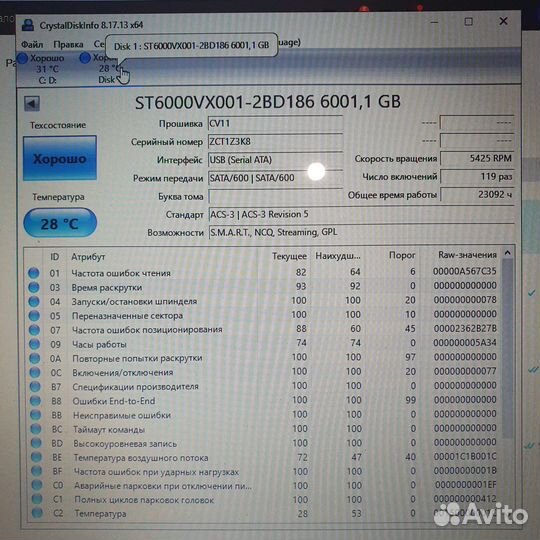Click status dot for BE Температура воздушного потока
Image resolution: width=540 pixels, height=540 pixels.
[x=37, y=458]
